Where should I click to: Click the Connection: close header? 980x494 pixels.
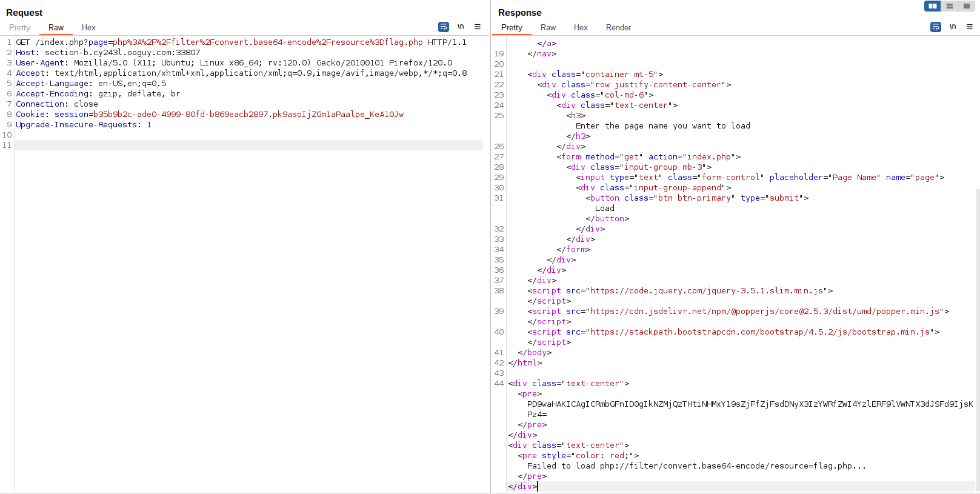tap(57, 104)
